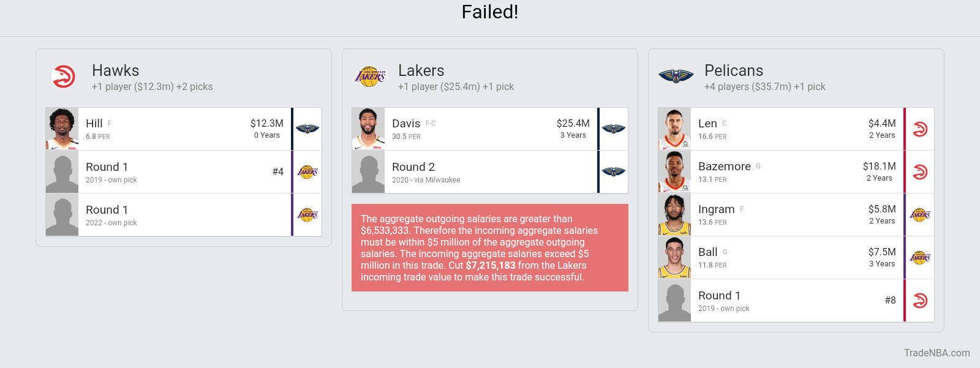The width and height of the screenshot is (980, 368).
Task: Click Lakers logo on 2022 Round 1 row
Action: click(x=307, y=214)
